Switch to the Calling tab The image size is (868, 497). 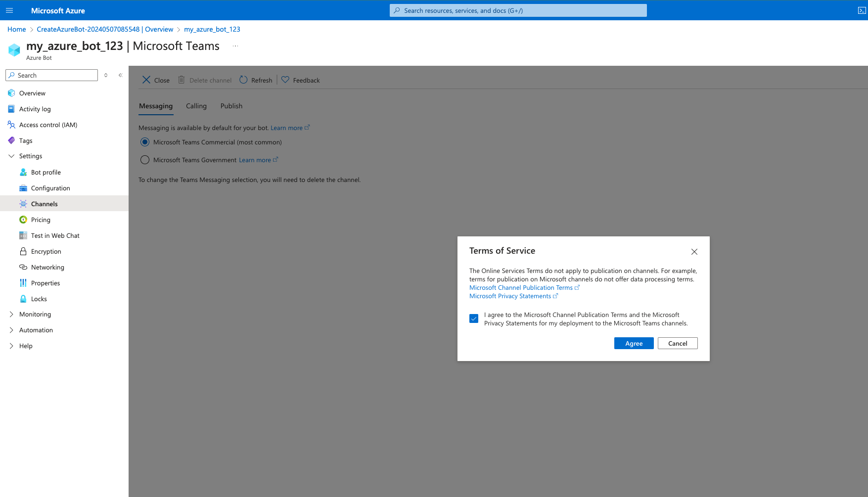(x=196, y=106)
